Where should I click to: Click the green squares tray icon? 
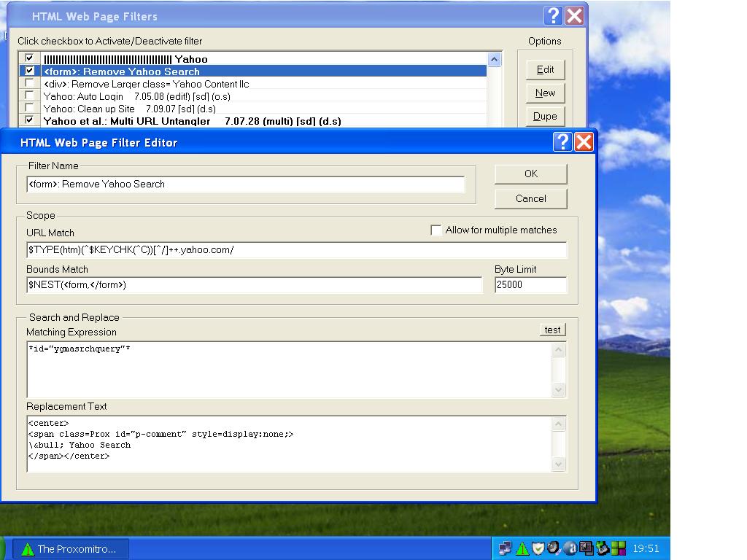tap(619, 548)
